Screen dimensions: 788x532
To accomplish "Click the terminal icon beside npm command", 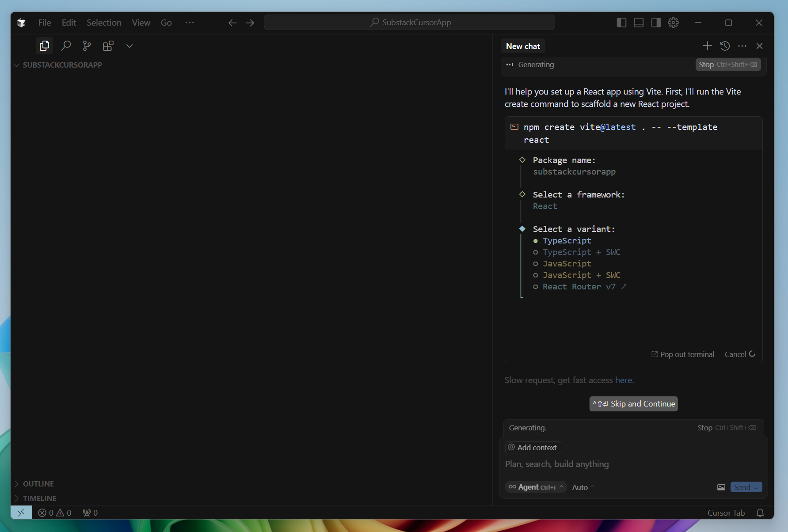I will [x=514, y=127].
